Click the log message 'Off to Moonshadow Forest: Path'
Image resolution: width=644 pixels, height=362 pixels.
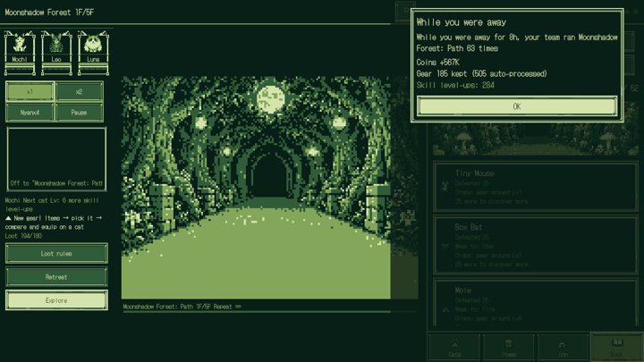[56, 183]
